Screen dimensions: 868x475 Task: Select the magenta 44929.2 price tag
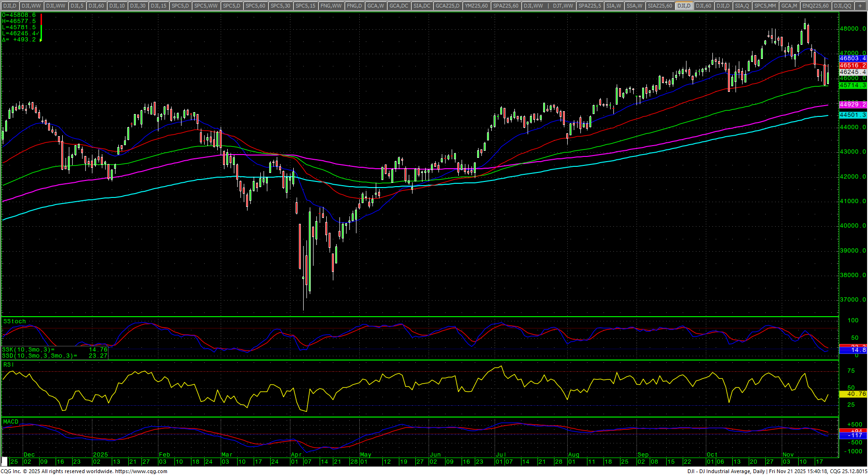click(x=852, y=105)
